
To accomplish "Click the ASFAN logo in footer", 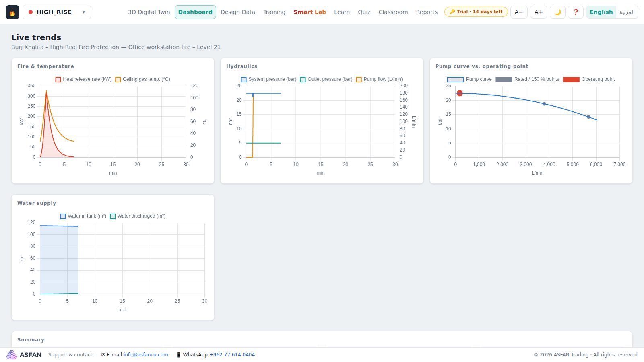I will (x=24, y=355).
